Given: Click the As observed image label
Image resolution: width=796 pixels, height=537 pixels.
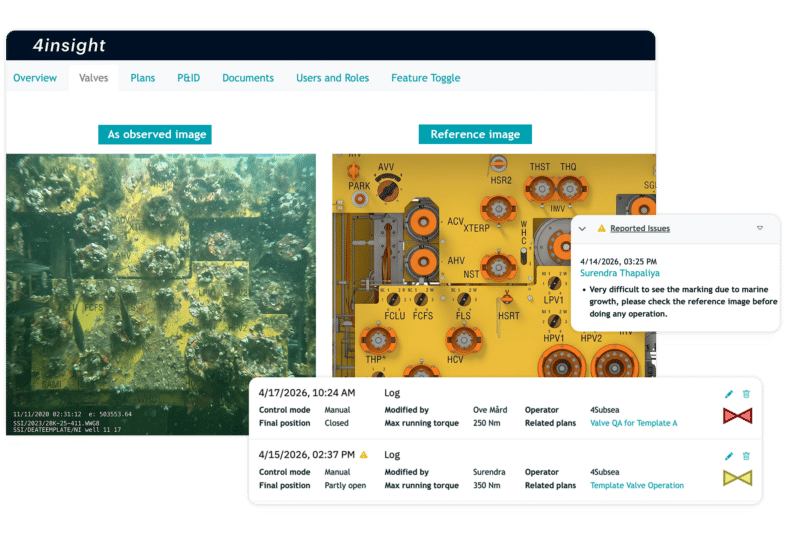Looking at the screenshot, I should tap(155, 135).
